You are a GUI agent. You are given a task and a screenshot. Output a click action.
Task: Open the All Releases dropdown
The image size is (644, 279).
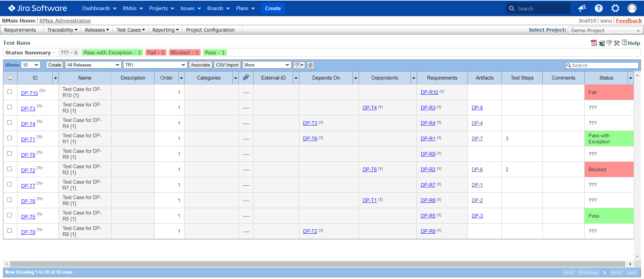tap(93, 65)
